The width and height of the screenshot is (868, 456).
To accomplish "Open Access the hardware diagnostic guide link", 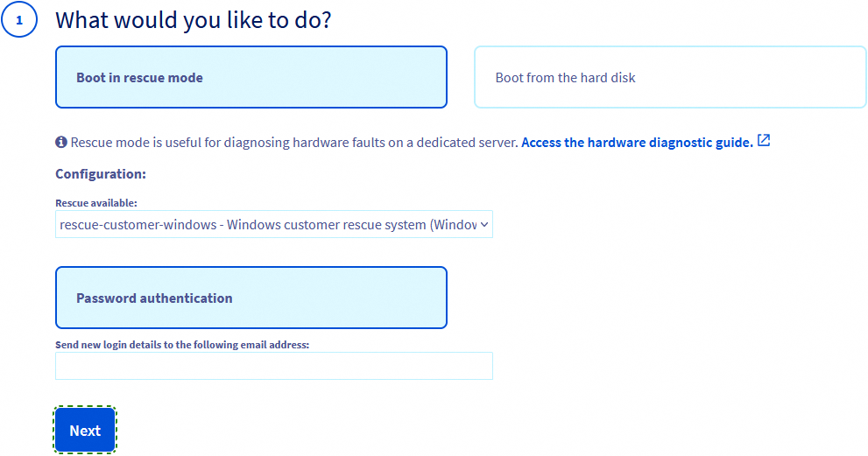I will (x=637, y=142).
